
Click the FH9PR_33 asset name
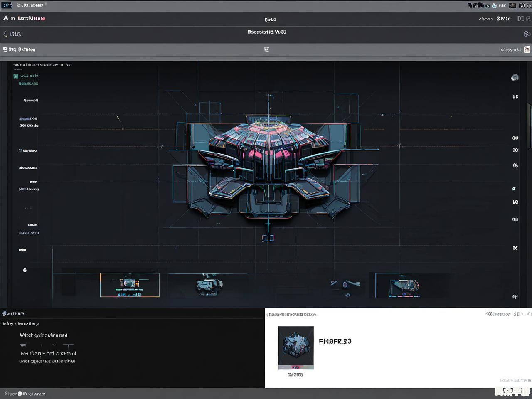(335, 341)
